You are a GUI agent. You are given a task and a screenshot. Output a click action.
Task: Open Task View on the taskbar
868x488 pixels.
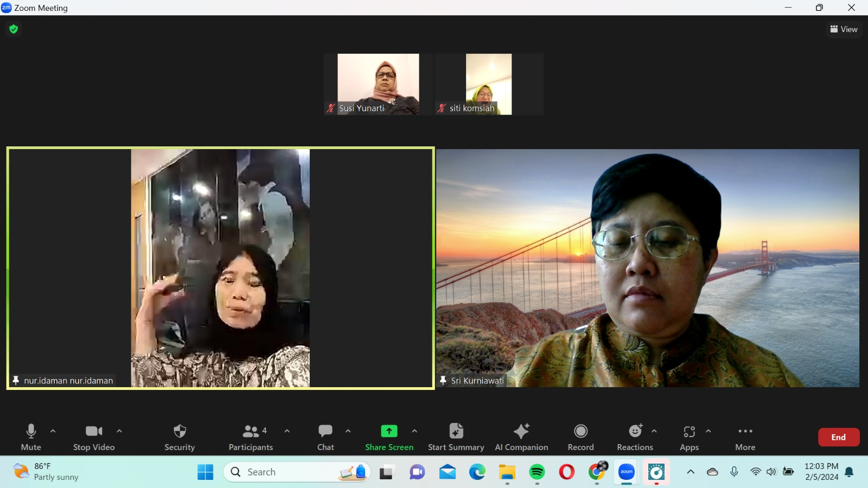pyautogui.click(x=386, y=472)
